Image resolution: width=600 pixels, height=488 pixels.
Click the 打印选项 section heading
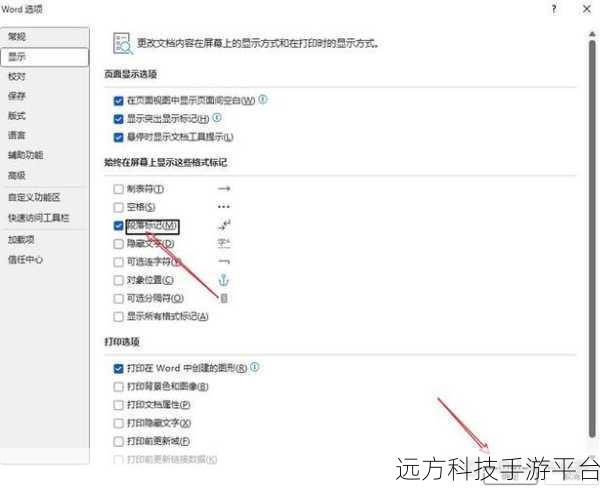click(x=122, y=342)
